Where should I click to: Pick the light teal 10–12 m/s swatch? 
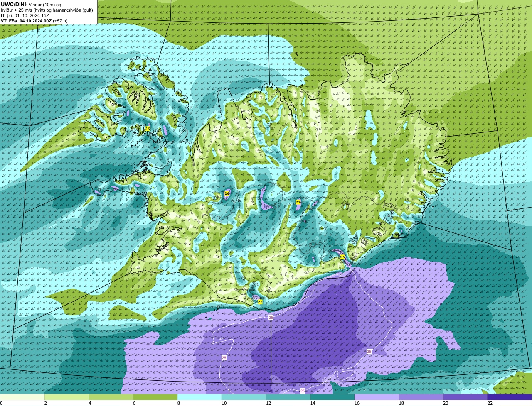(x=244, y=397)
